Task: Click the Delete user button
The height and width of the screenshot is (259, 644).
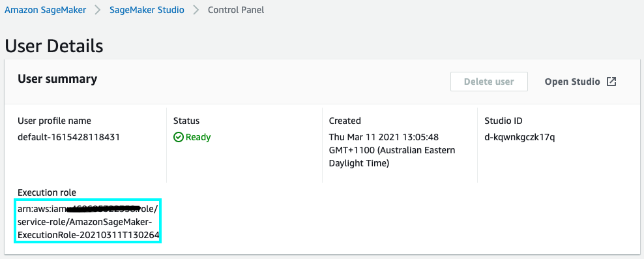Action: (x=489, y=82)
